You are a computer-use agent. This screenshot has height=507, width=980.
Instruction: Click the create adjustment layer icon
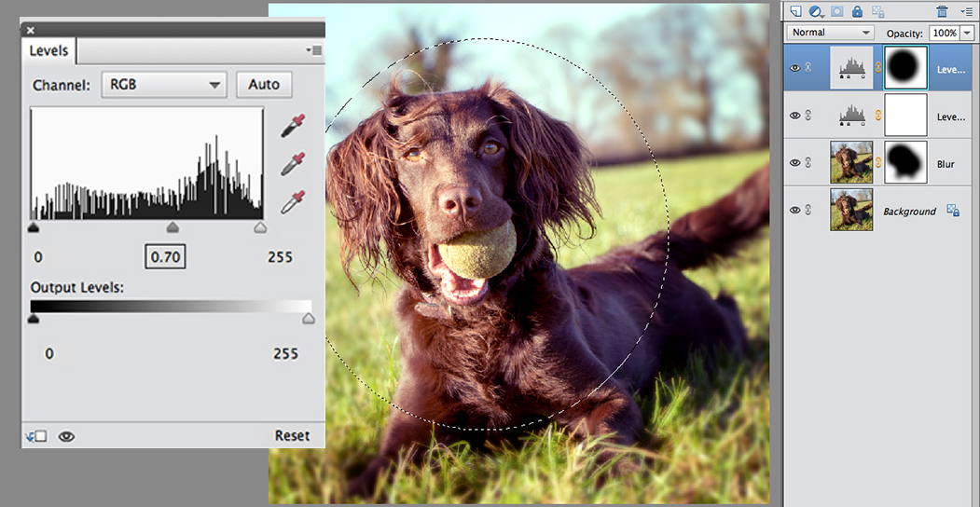tap(816, 11)
